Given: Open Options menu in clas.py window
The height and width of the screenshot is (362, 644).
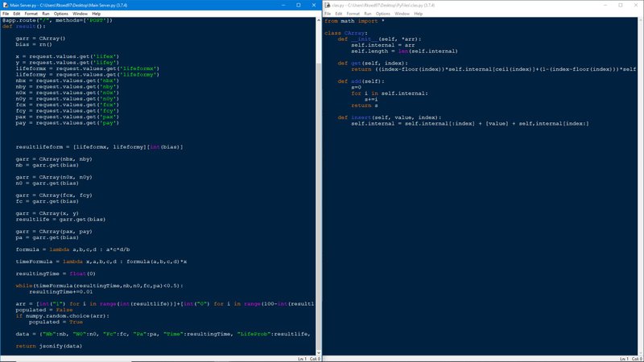Looking at the screenshot, I should pyautogui.click(x=382, y=14).
